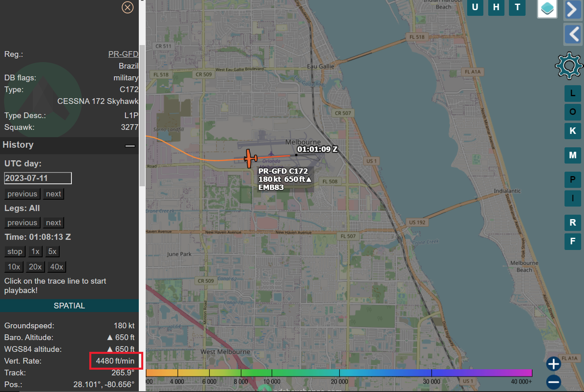
Task: Open the settings gear
Action: point(569,65)
